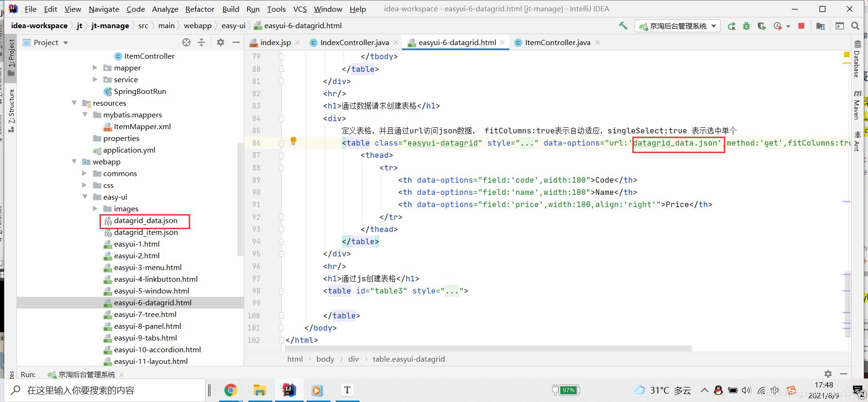Open the Navigate menu
868x402 pixels.
pyautogui.click(x=104, y=9)
